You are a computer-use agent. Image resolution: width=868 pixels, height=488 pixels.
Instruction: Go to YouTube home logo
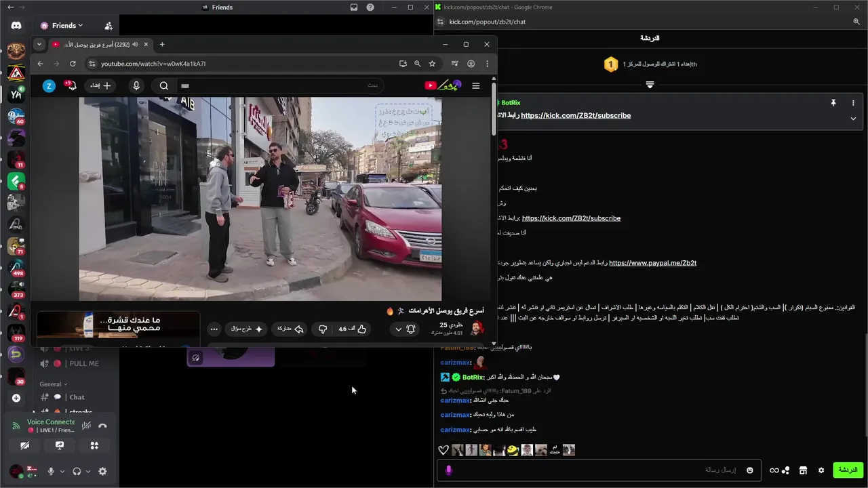(x=443, y=85)
